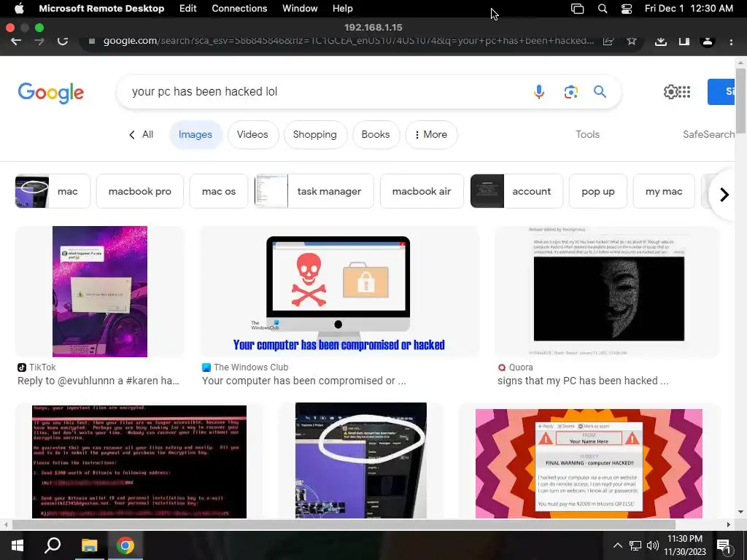
Task: Open the macOS Apple menu
Action: [x=19, y=8]
